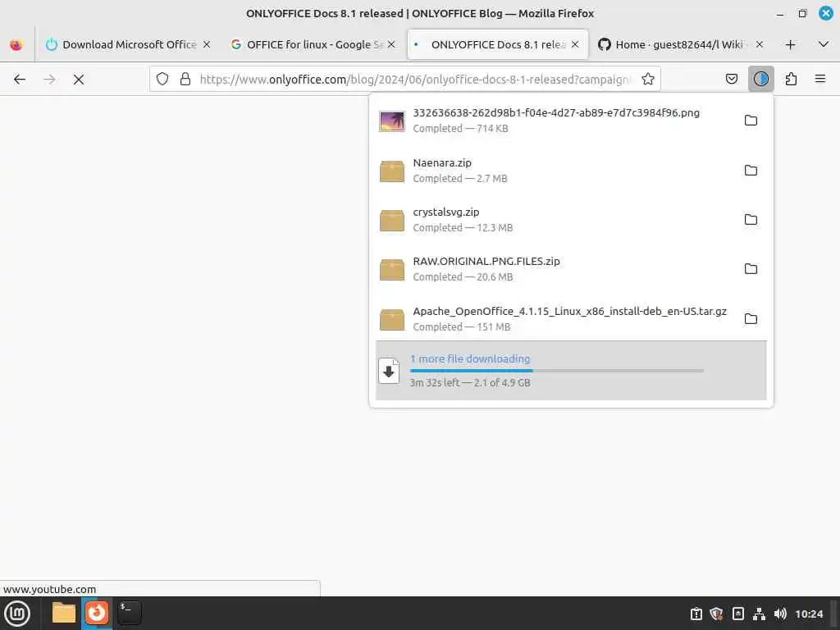Open RAW.ORIGINAL.PNG.FILES.zip download entry
Viewport: 840px width, 630px height.
pyautogui.click(x=555, y=269)
